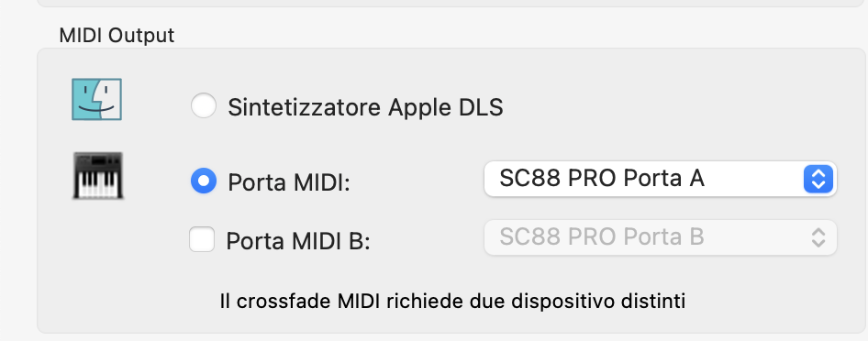Click the MIDI keyboard icon
Image resolution: width=868 pixels, height=341 pixels.
tap(98, 176)
